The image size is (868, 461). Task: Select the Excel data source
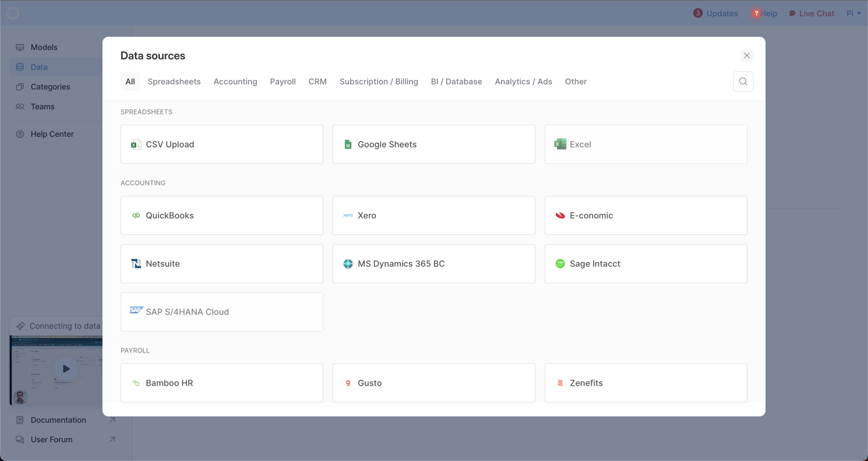646,144
